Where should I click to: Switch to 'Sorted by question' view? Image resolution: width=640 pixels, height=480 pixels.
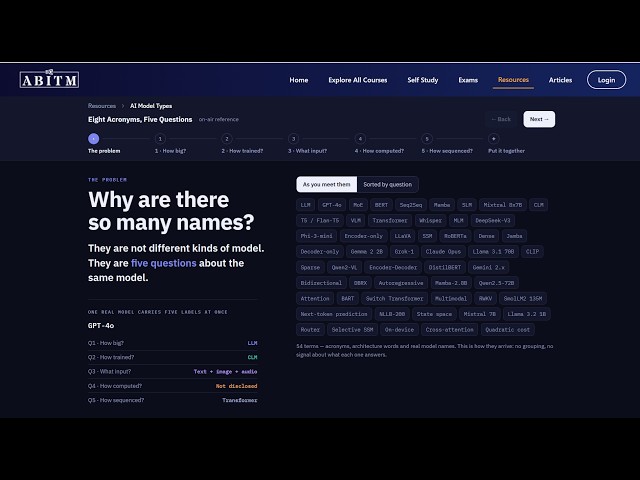(x=387, y=184)
